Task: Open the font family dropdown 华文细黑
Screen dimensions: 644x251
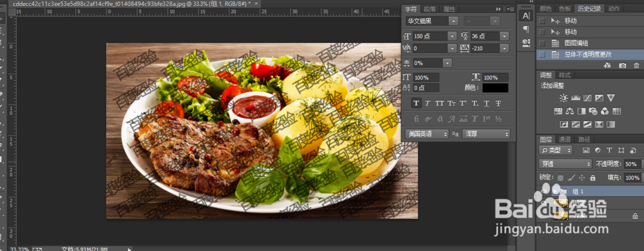Action: 431,21
